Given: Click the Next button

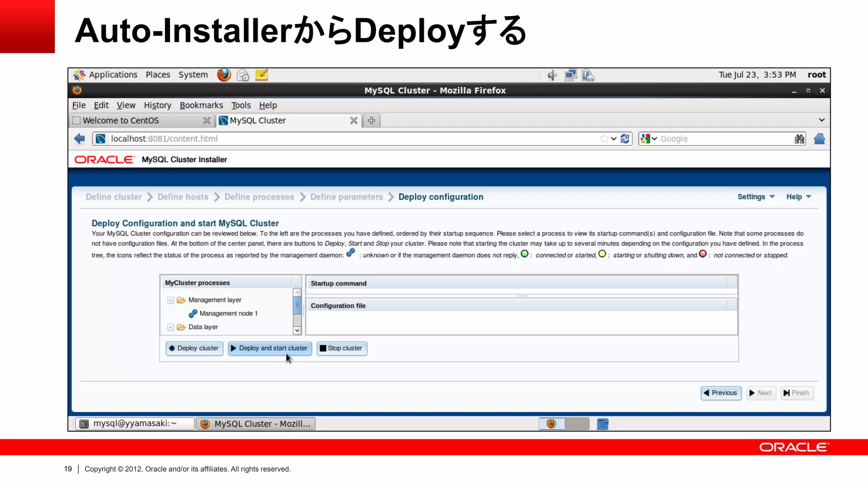Looking at the screenshot, I should point(761,393).
